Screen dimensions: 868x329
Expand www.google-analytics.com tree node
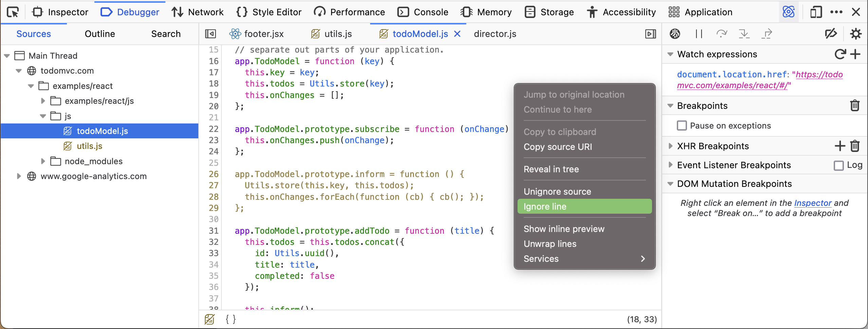pyautogui.click(x=19, y=176)
